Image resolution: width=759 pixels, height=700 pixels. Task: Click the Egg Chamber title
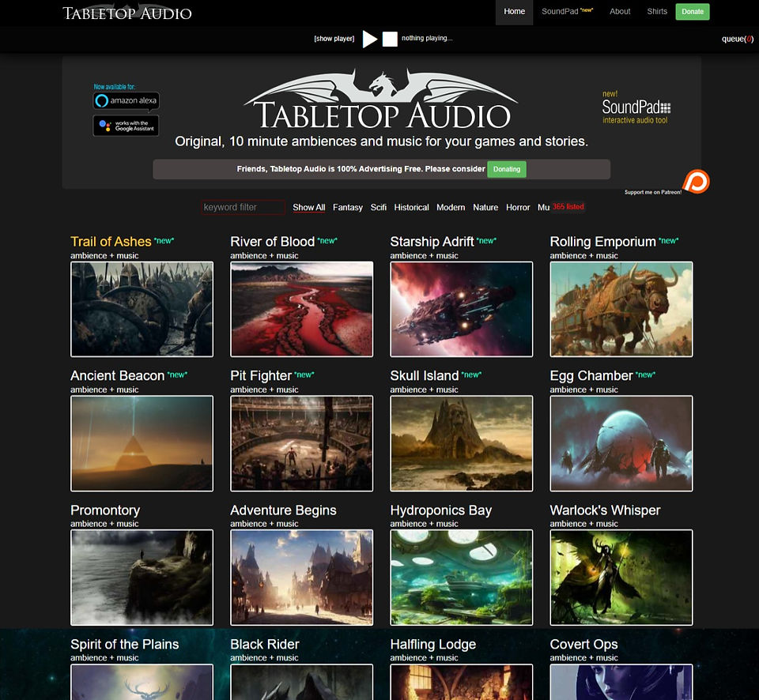click(591, 376)
